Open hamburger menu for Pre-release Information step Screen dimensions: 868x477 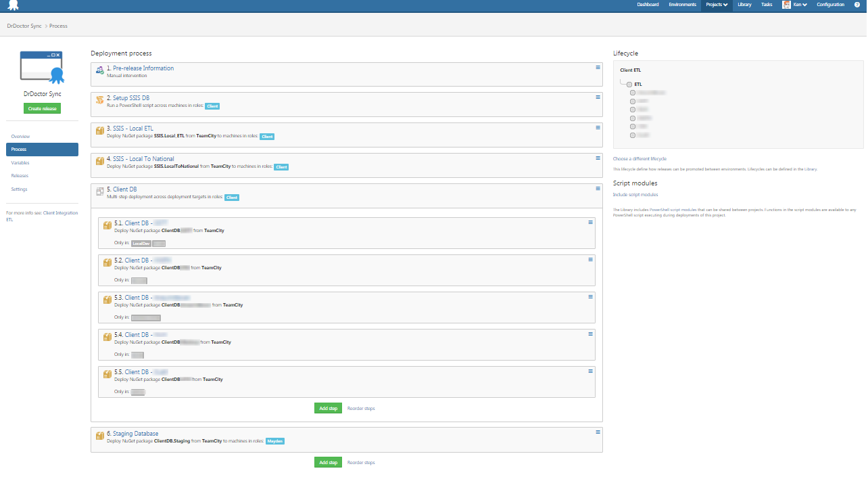click(x=598, y=67)
